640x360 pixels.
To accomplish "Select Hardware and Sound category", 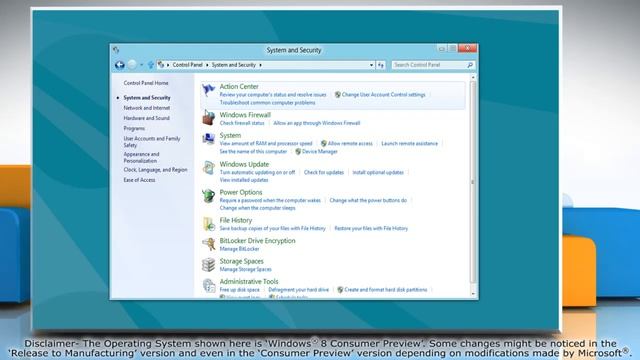I will point(146,118).
